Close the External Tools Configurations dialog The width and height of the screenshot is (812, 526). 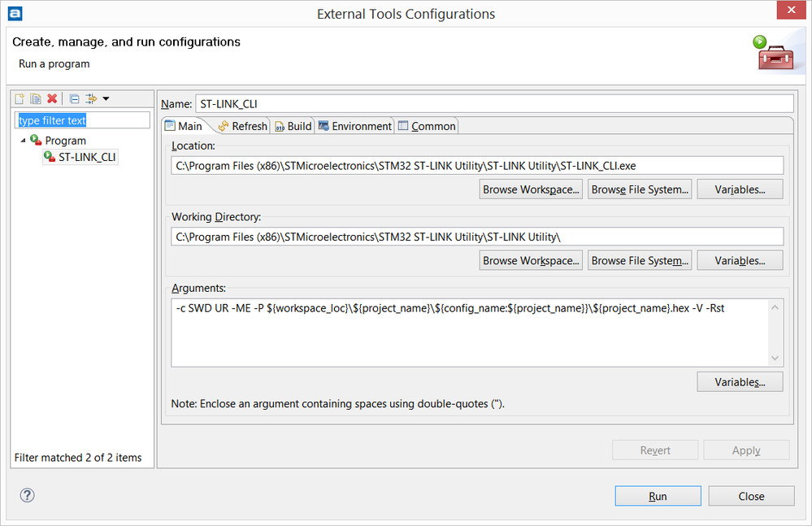(751, 496)
